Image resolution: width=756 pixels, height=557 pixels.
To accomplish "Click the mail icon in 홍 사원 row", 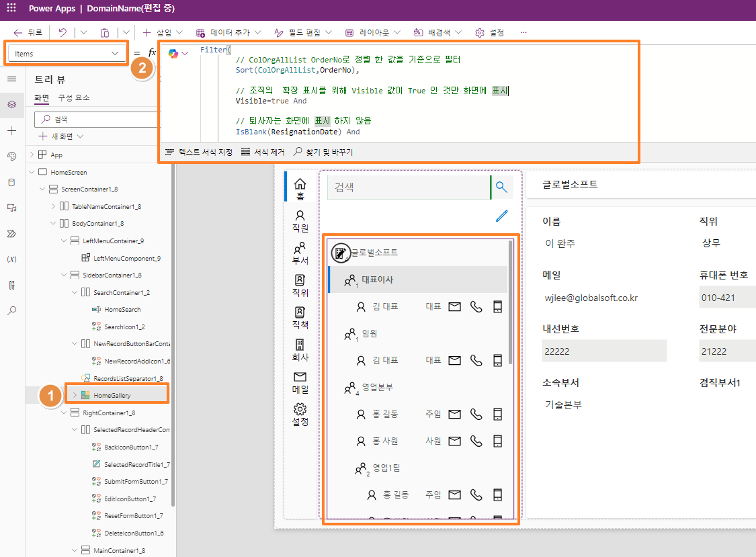I will click(455, 441).
